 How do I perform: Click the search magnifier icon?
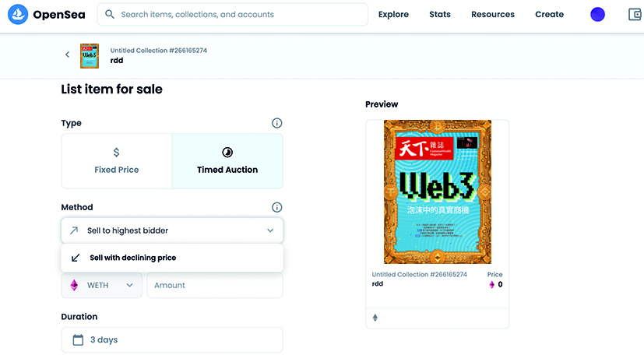[x=110, y=14]
